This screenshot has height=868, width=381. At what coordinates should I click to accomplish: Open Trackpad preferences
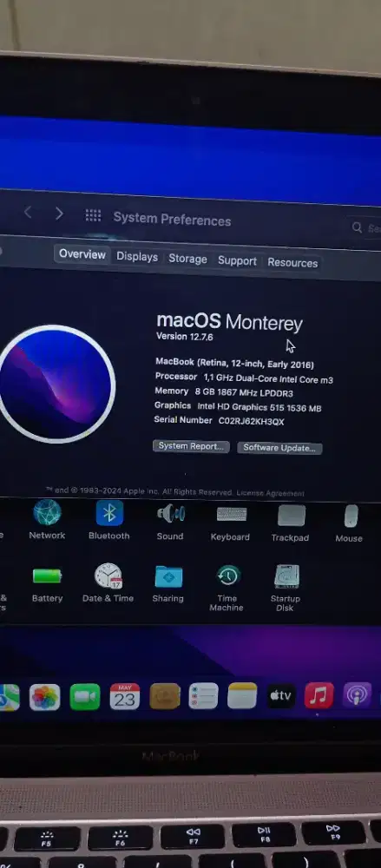click(290, 523)
